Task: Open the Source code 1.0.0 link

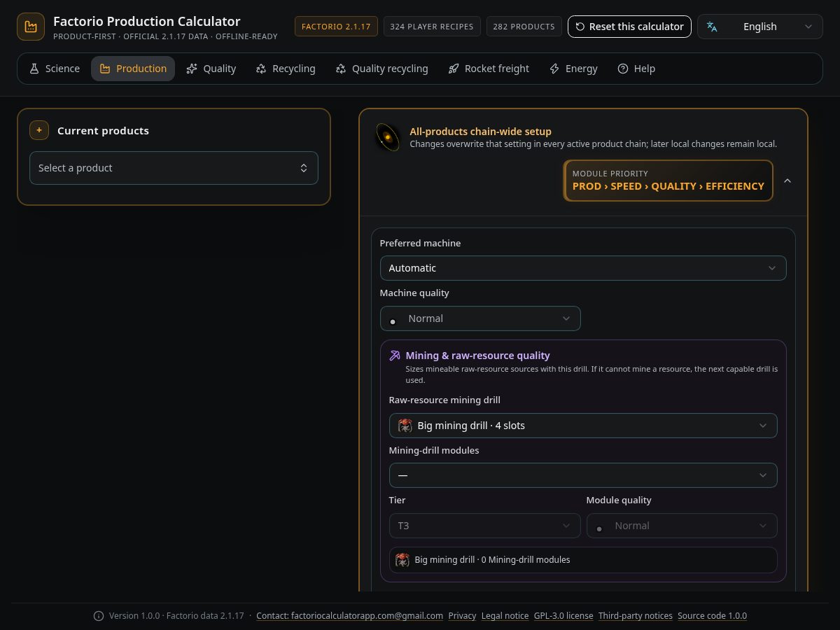Action: pyautogui.click(x=712, y=616)
